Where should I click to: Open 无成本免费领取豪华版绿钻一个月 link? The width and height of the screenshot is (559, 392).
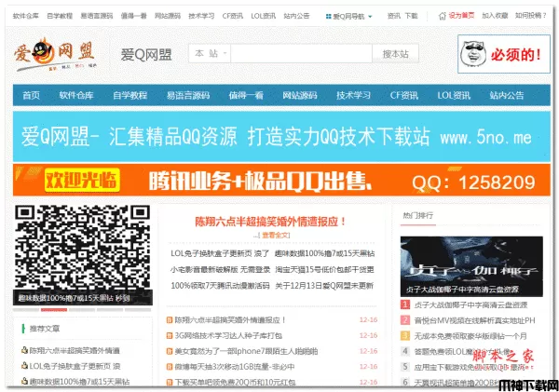tap(470, 336)
